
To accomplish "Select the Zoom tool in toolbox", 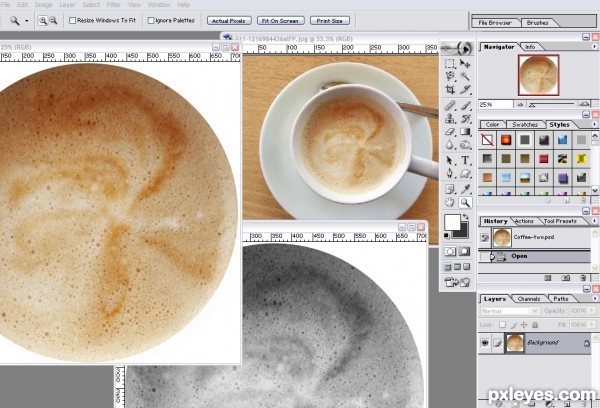I will tap(465, 202).
